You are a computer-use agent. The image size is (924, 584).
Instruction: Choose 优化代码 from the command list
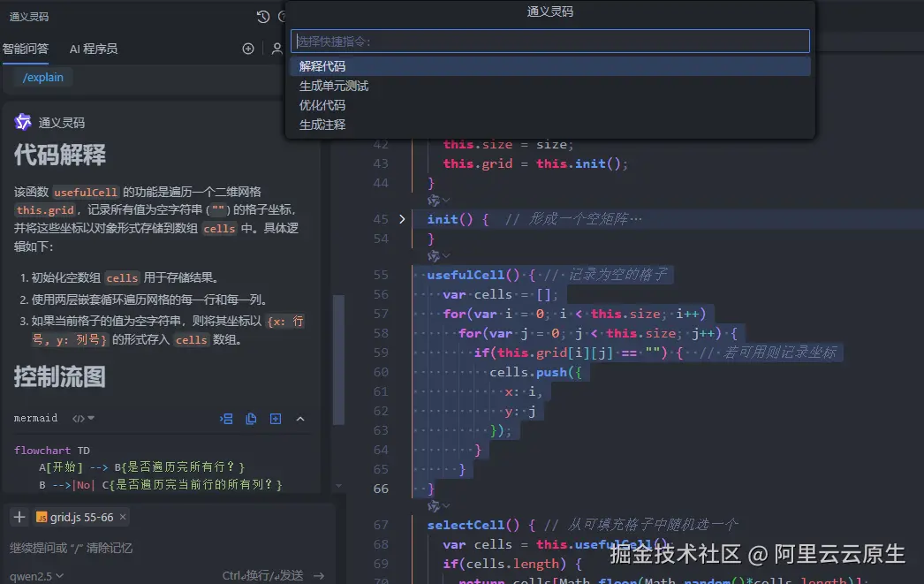tap(549, 105)
